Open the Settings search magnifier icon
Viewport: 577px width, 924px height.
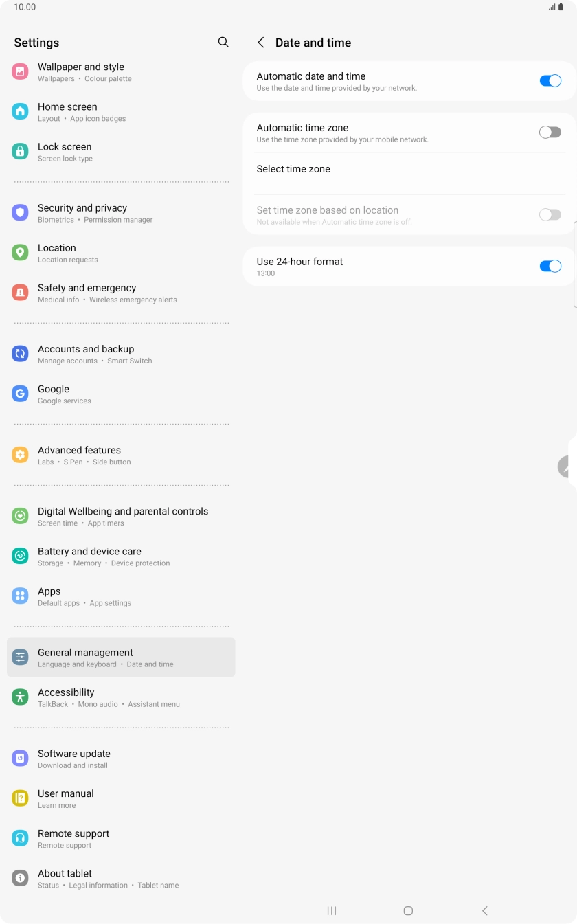[x=223, y=42]
